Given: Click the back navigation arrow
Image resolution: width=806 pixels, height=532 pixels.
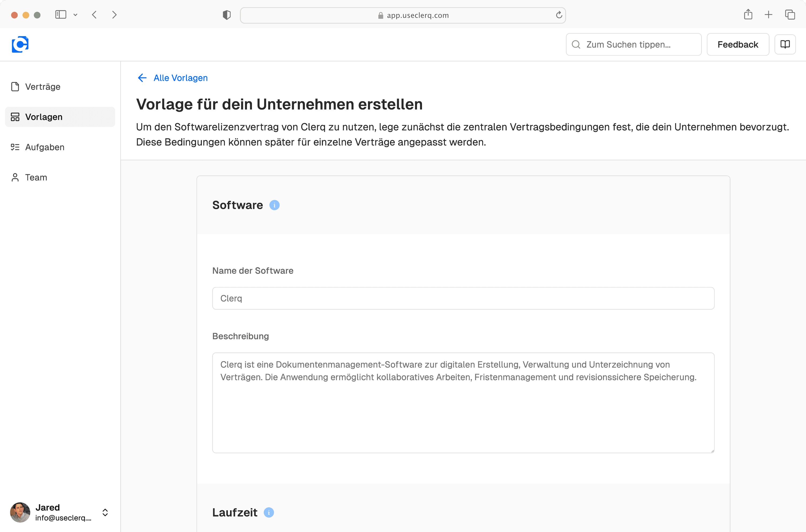Looking at the screenshot, I should (94, 14).
